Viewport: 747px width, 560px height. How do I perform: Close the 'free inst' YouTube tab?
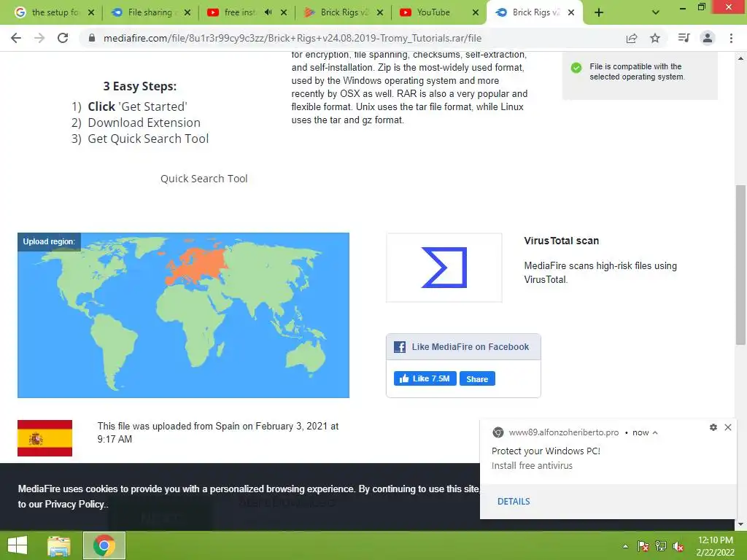tap(284, 12)
